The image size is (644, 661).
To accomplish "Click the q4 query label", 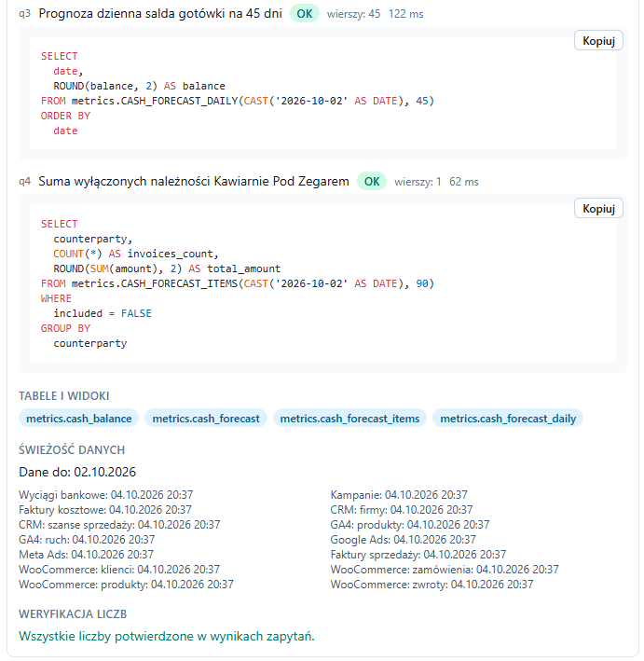I will [x=25, y=182].
